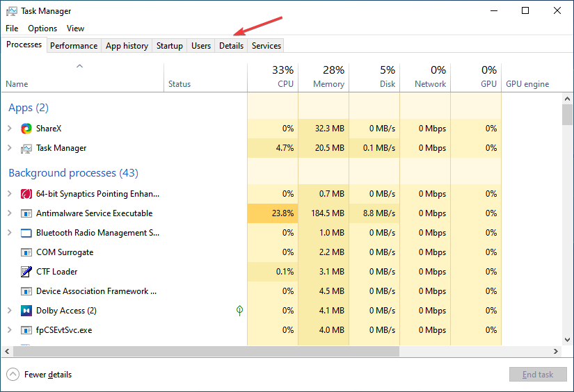This screenshot has height=392, width=574.
Task: Click the ShareX app icon
Action: [x=26, y=129]
